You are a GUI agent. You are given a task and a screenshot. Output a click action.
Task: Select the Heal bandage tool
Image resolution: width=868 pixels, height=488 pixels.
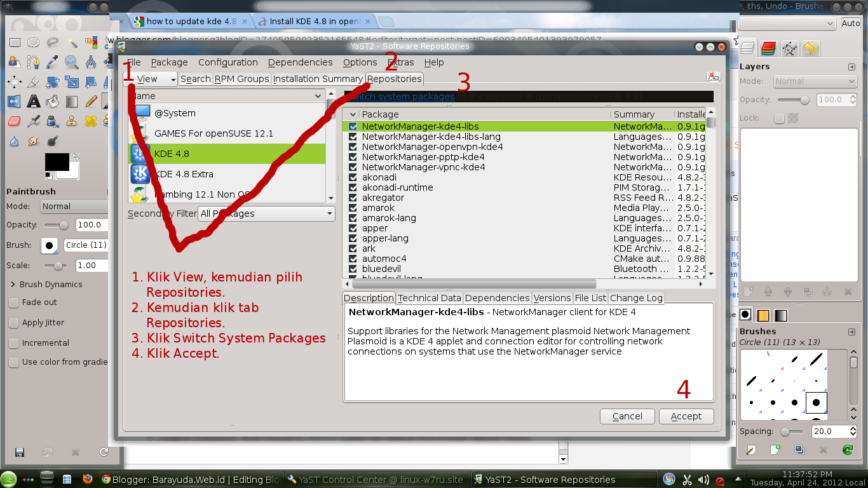(x=91, y=121)
